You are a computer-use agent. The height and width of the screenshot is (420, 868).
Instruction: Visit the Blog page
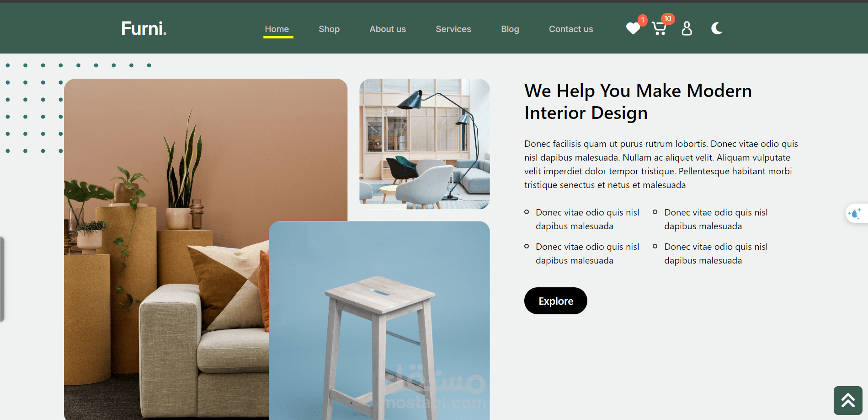tap(510, 29)
